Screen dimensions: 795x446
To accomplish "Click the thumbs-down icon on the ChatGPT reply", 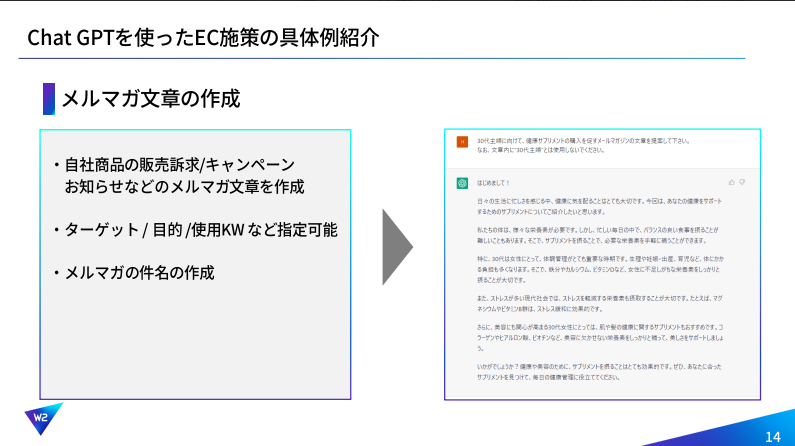I will [742, 182].
